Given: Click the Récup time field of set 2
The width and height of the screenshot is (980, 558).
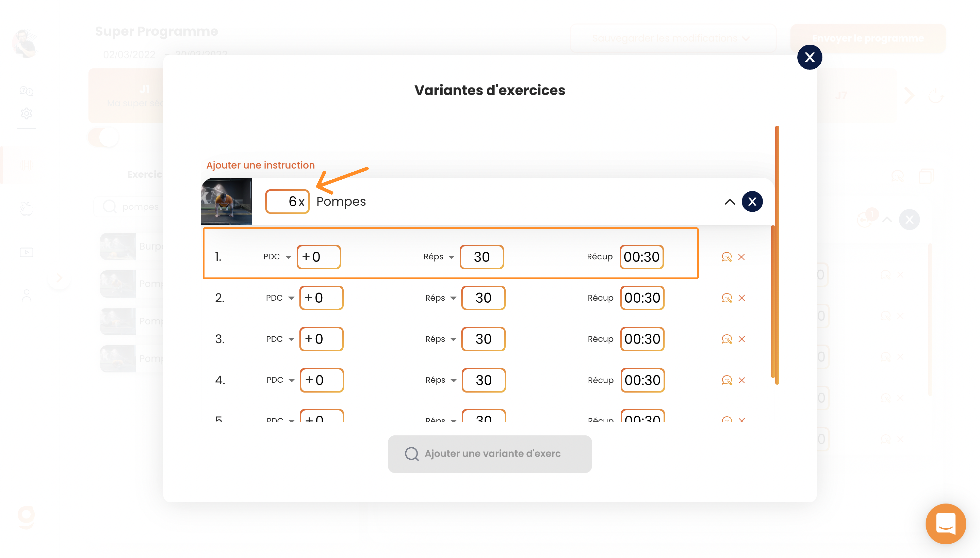Looking at the screenshot, I should (642, 298).
